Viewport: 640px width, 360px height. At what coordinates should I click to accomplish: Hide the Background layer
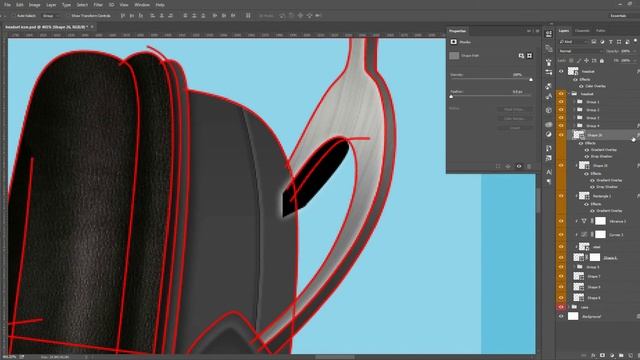pyautogui.click(x=561, y=316)
